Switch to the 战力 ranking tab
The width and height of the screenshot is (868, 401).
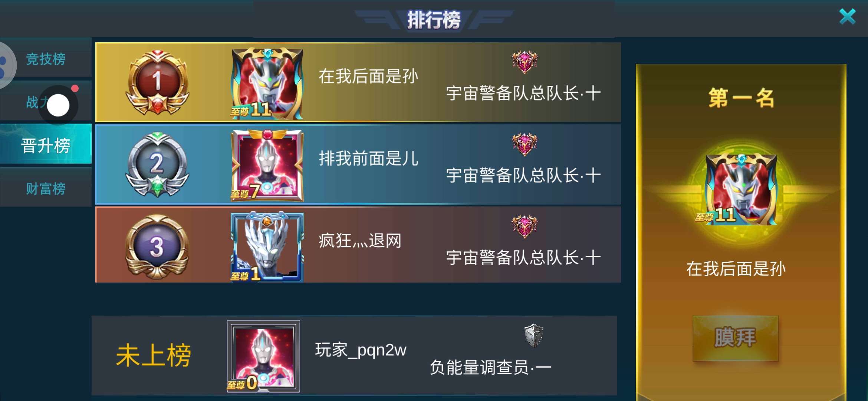(x=46, y=101)
